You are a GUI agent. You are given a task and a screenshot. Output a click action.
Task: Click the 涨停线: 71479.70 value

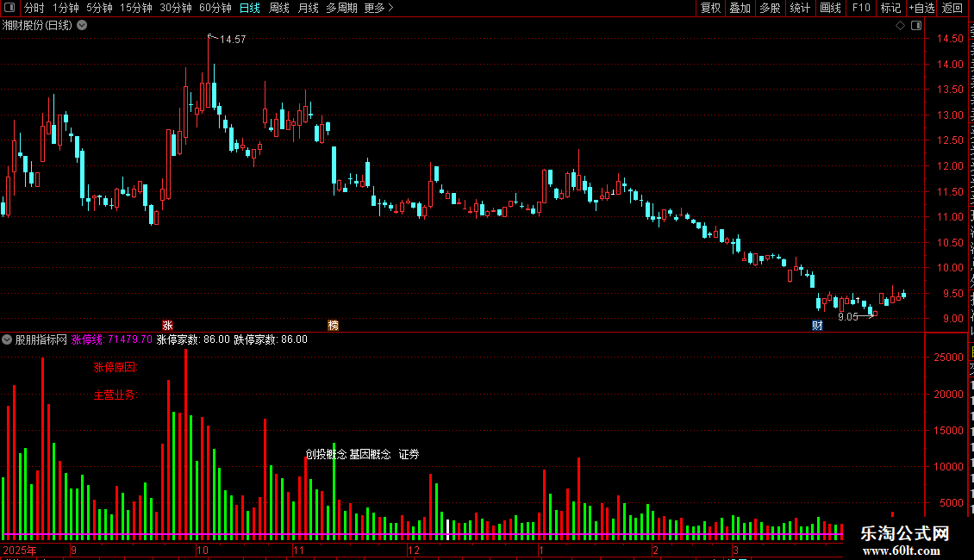[x=112, y=339]
